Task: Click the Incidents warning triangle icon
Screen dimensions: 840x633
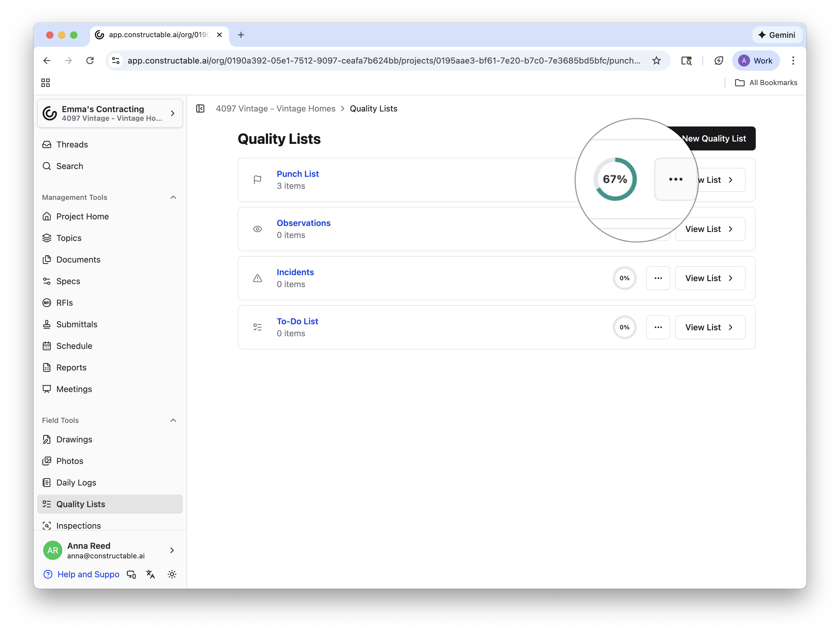Action: pyautogui.click(x=258, y=278)
